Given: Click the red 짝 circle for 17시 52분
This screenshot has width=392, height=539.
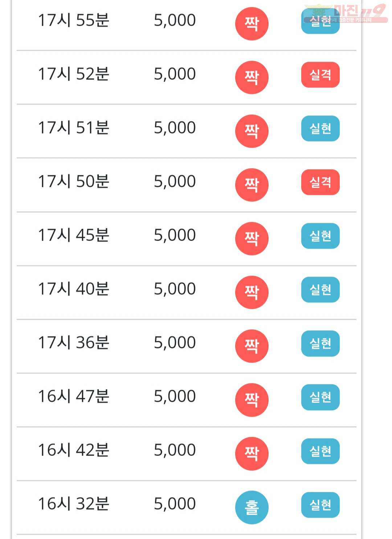Looking at the screenshot, I should click(252, 77).
